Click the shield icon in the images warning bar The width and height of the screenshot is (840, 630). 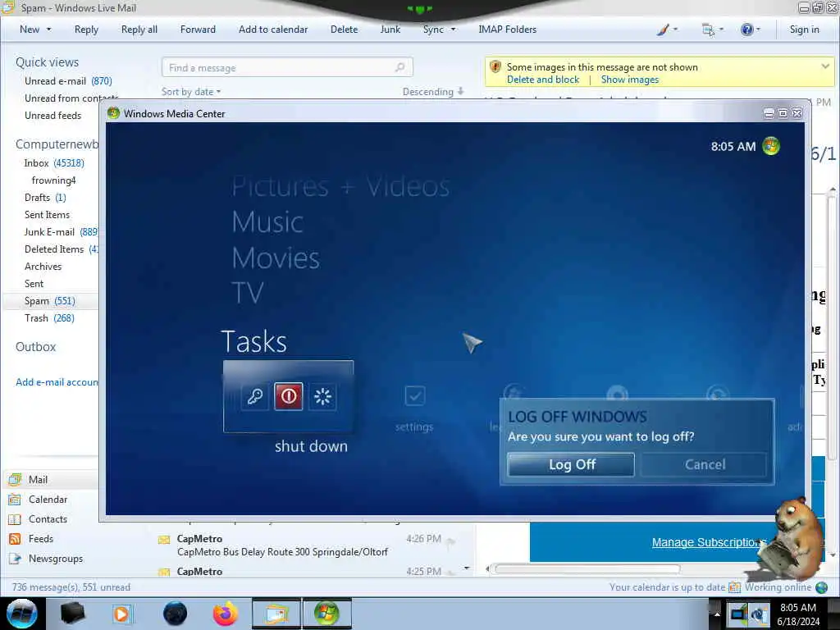pyautogui.click(x=495, y=67)
